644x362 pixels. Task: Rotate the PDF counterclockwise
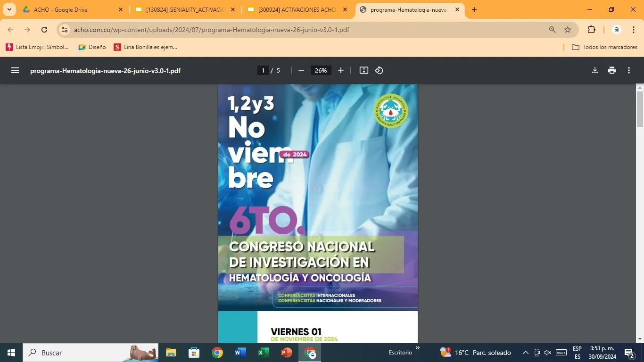pyautogui.click(x=379, y=70)
